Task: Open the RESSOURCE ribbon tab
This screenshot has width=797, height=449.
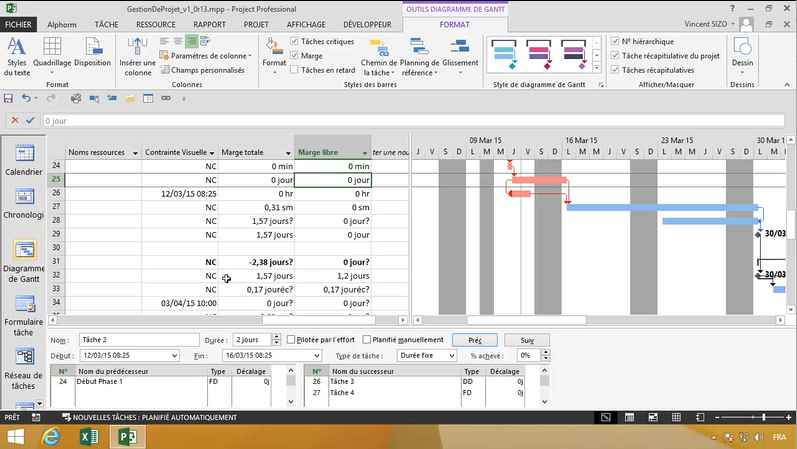Action: [x=155, y=23]
